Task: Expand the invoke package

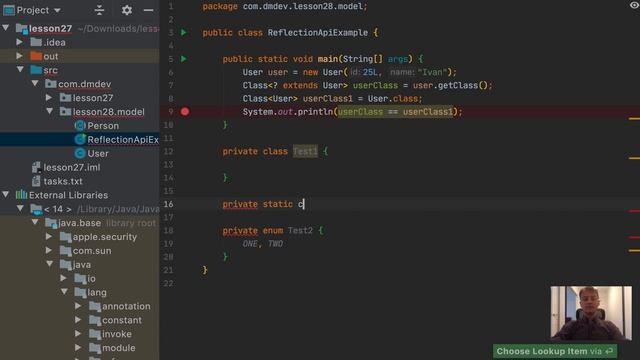Action: (78, 333)
